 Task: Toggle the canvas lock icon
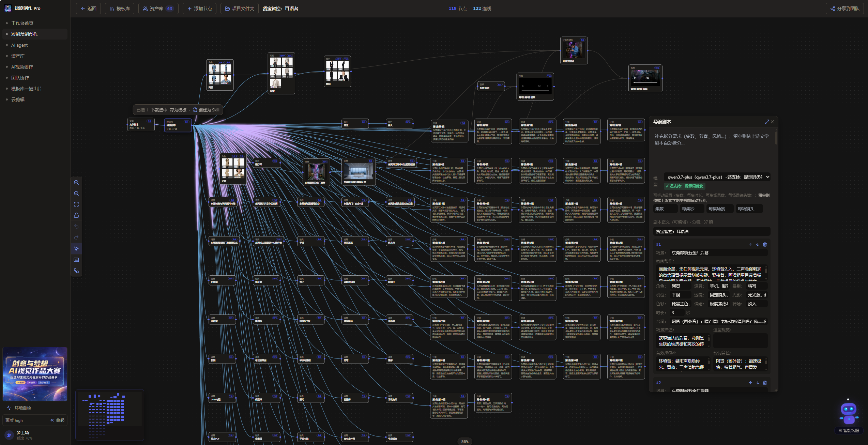(x=76, y=215)
